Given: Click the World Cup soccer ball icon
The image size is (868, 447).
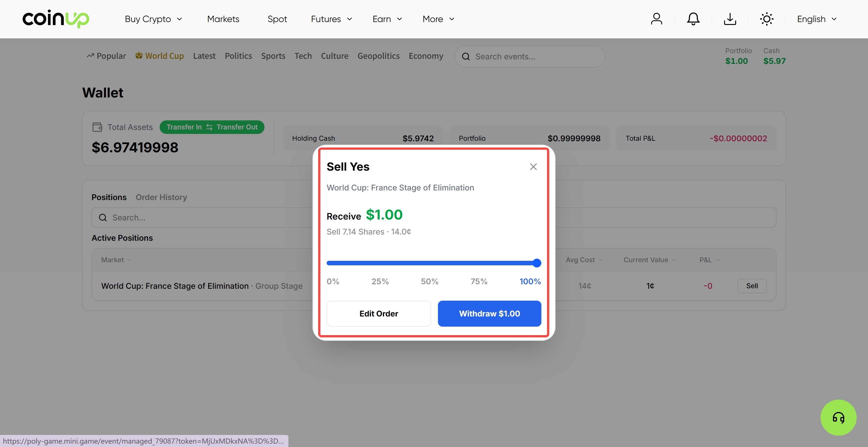Looking at the screenshot, I should 139,56.
